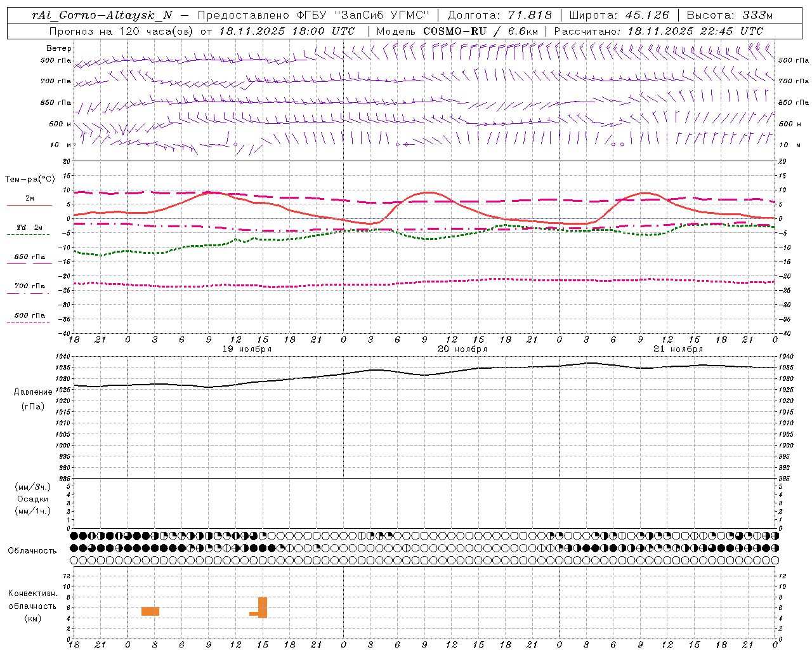This screenshot has height=650, width=812.
Task: Click the Рассчитано: 18.11.2025 22:45 UTC text
Action: 658,31
